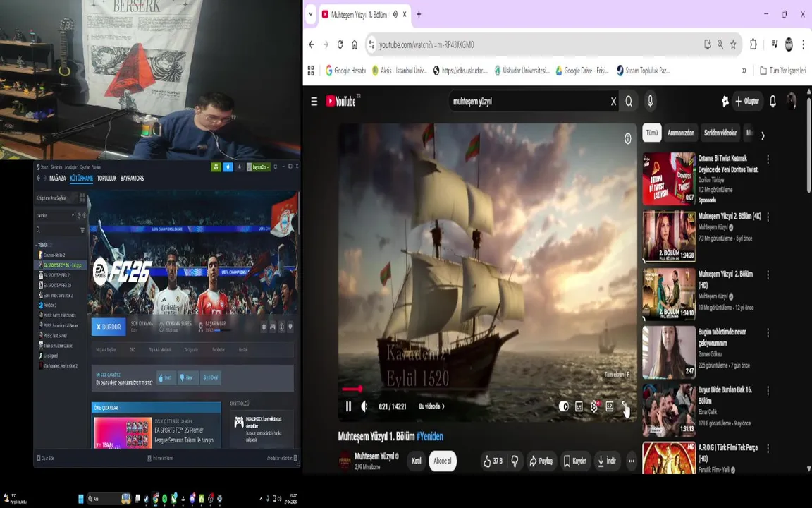Clear the YouTube search text
The width and height of the screenshot is (812, 508).
[x=613, y=102]
